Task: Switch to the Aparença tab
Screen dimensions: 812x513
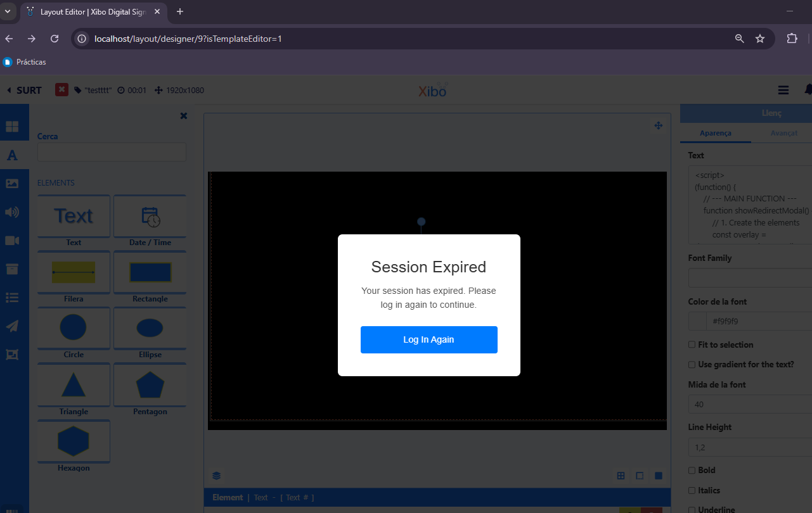Action: (716, 133)
